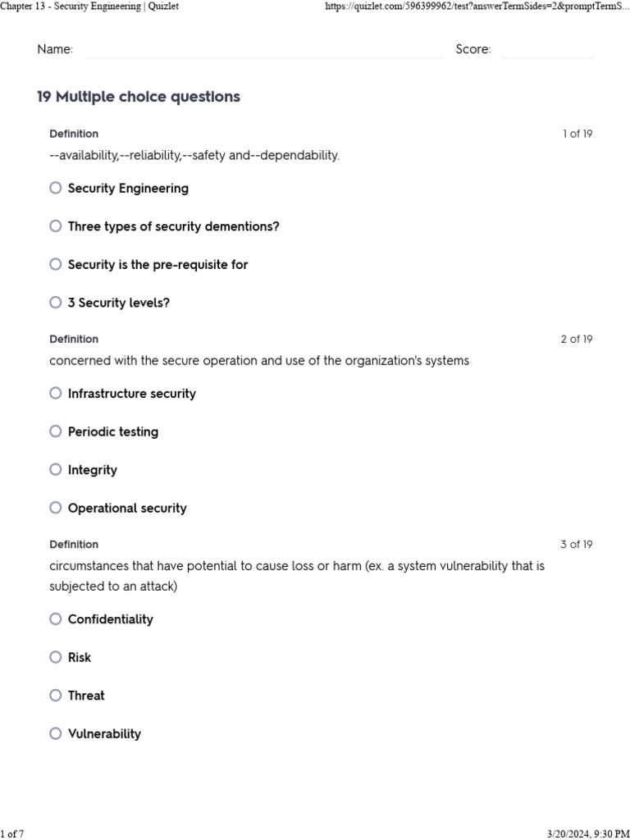Select the 'Periodic testing' option
This screenshot has width=630, height=840.
[x=56, y=431]
